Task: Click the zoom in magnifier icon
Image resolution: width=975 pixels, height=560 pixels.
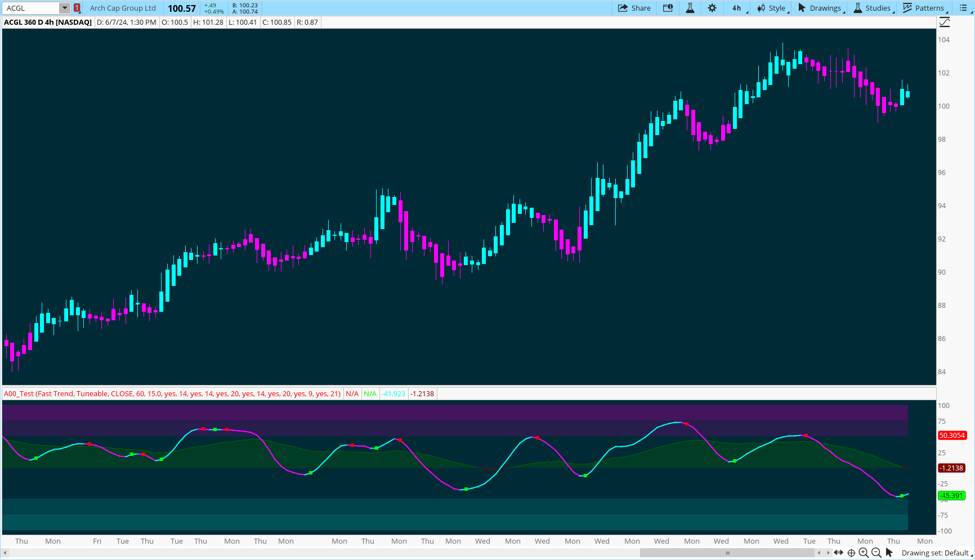Action: click(864, 553)
